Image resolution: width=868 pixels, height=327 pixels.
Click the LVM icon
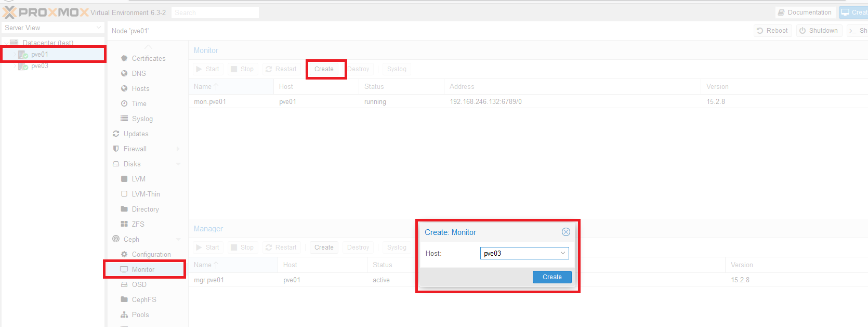pos(124,179)
